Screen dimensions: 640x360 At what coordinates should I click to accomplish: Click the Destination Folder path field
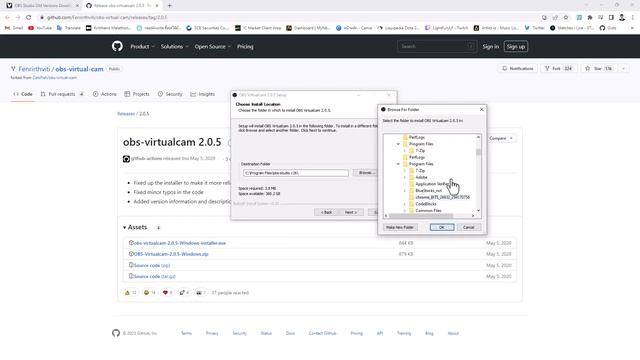coord(296,173)
